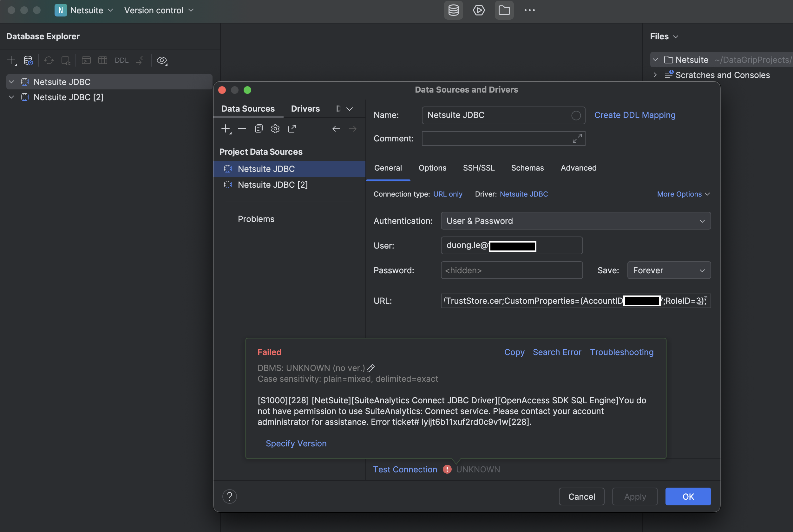
Task: Click into the Password input field
Action: click(x=511, y=270)
